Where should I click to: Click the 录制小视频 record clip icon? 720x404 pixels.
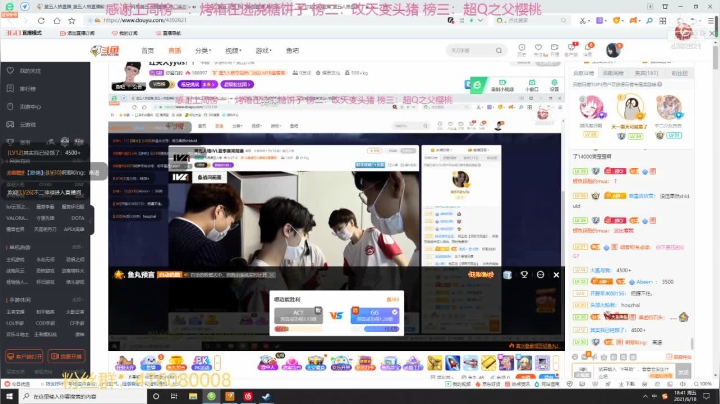pos(502,85)
